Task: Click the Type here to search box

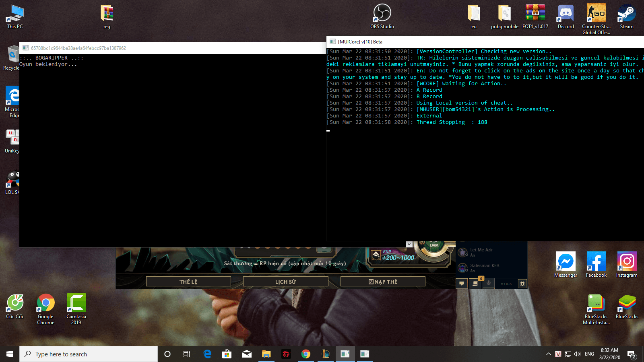Action: click(x=89, y=354)
